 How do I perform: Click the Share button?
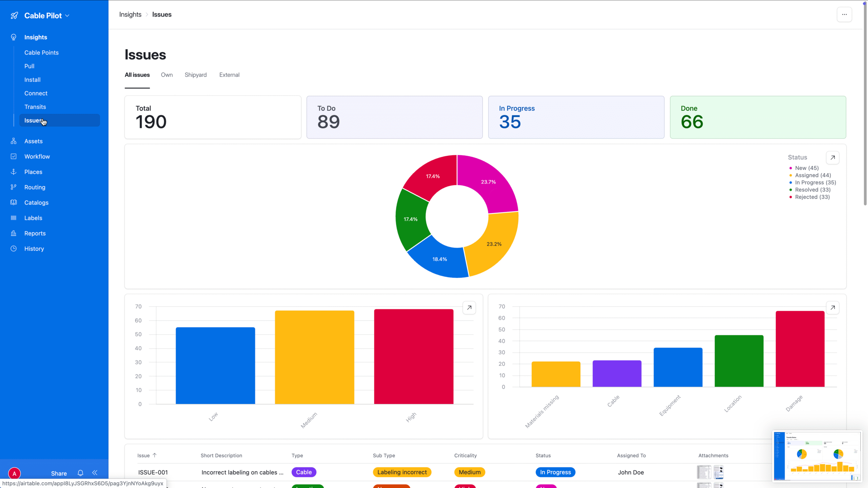[x=59, y=473]
